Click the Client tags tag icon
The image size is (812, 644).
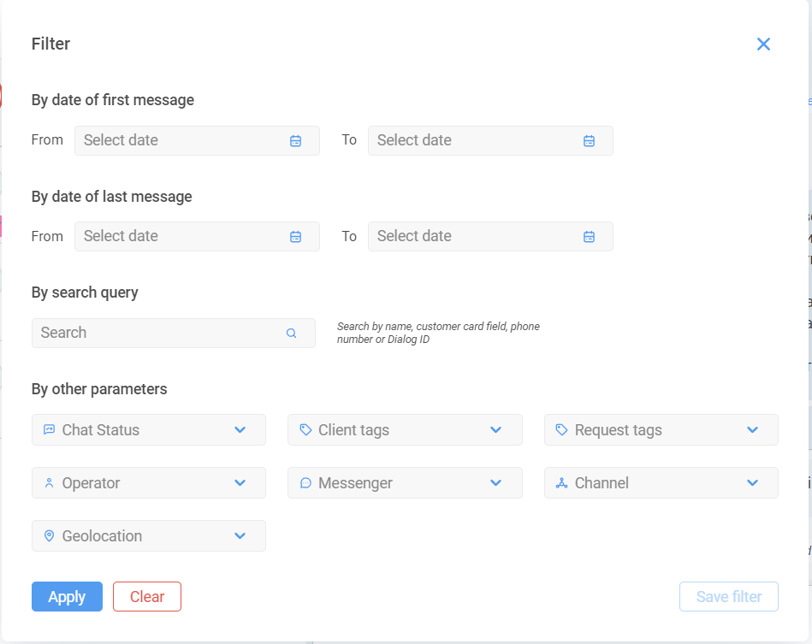click(305, 429)
